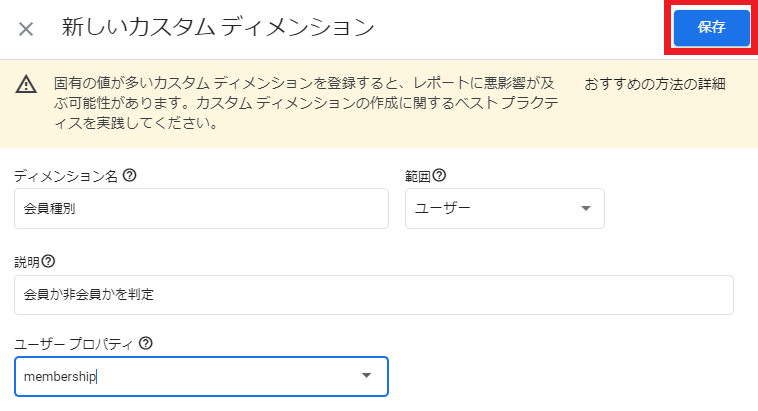Image resolution: width=758 pixels, height=411 pixels.
Task: Click the warning triangle icon
Action: pyautogui.click(x=26, y=84)
